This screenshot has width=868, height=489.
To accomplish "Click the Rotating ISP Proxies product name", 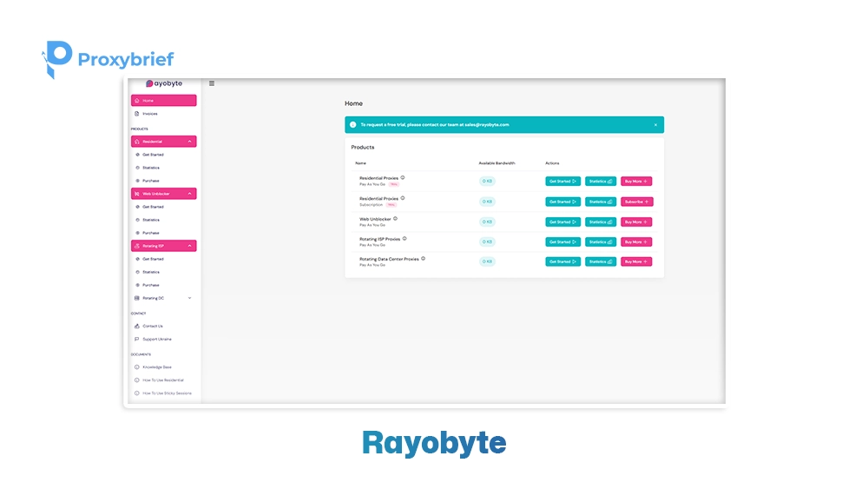I will point(380,239).
